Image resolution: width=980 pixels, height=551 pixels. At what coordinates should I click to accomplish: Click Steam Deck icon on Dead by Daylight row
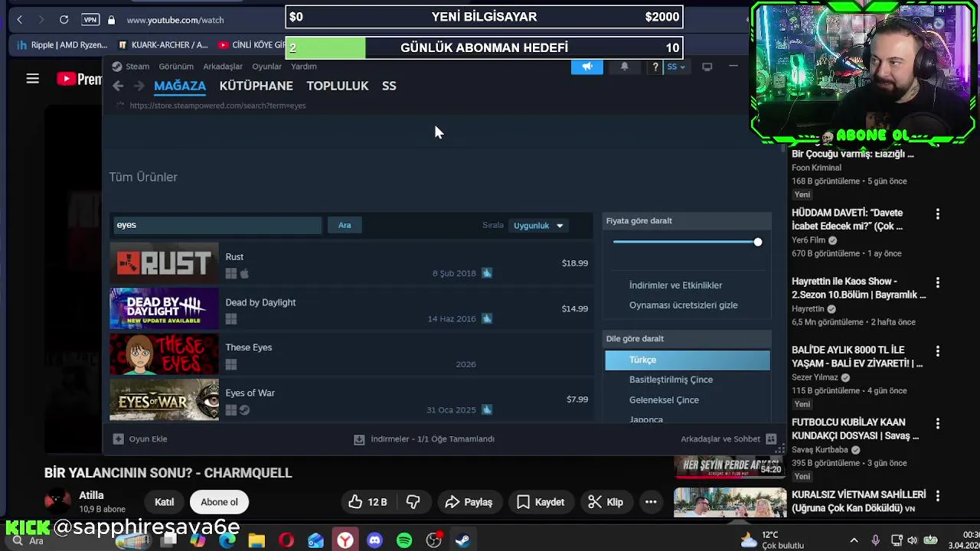[486, 318]
